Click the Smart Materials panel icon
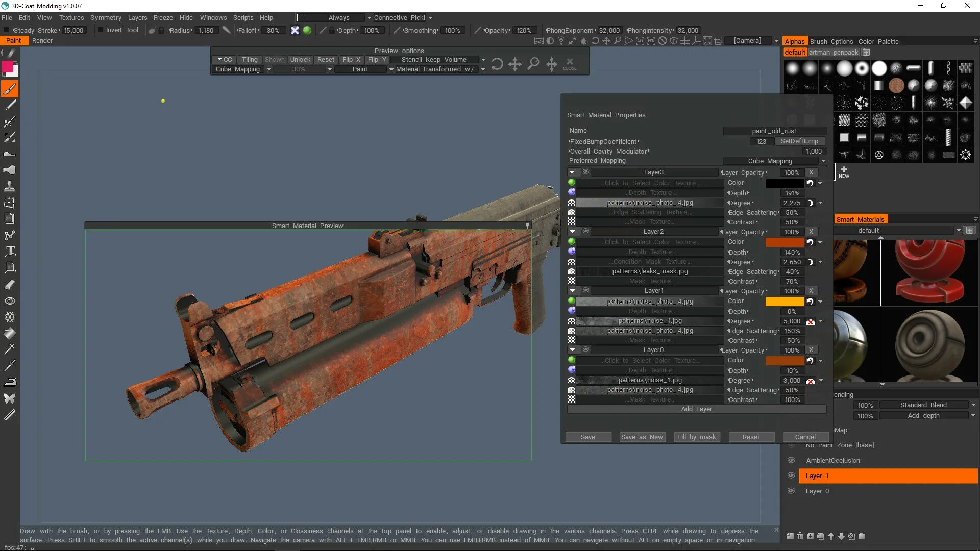The width and height of the screenshot is (980, 551). (x=861, y=219)
